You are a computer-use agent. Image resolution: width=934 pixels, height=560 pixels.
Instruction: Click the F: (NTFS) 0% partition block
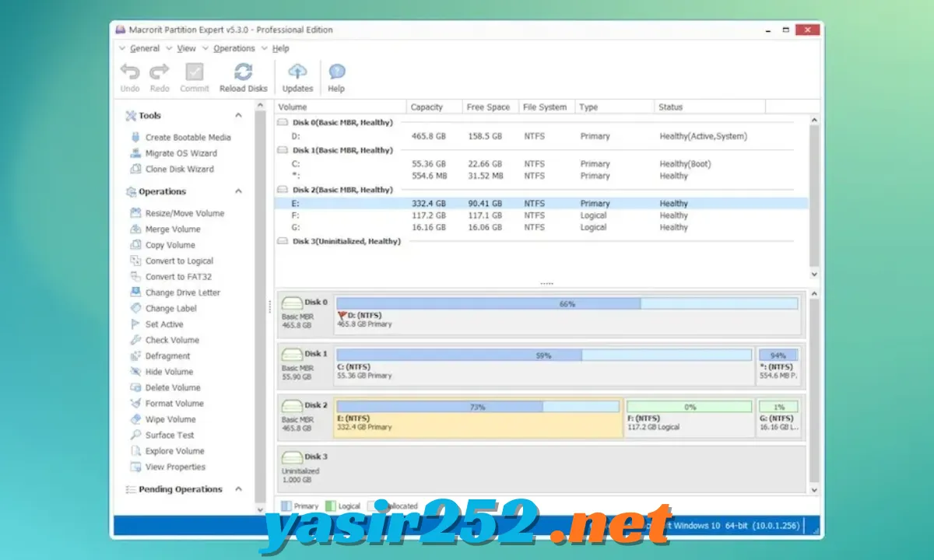[x=689, y=418]
